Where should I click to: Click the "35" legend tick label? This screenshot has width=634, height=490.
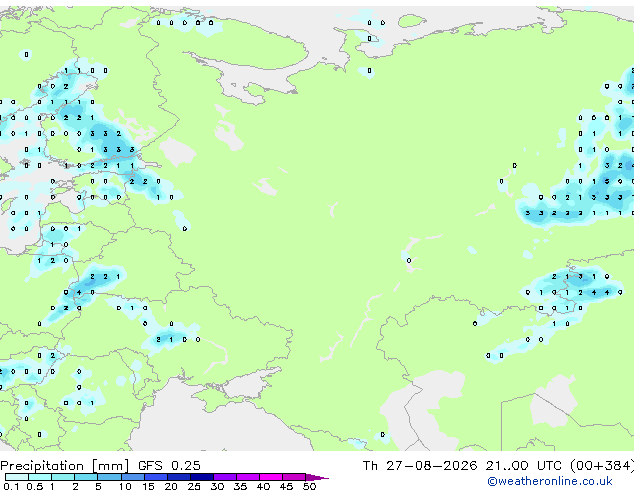tap(240, 486)
